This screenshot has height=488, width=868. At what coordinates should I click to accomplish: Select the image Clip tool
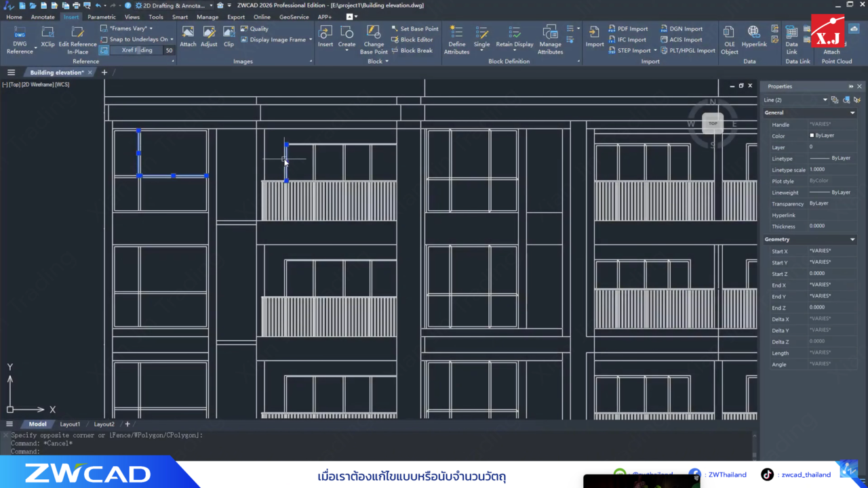pyautogui.click(x=229, y=37)
